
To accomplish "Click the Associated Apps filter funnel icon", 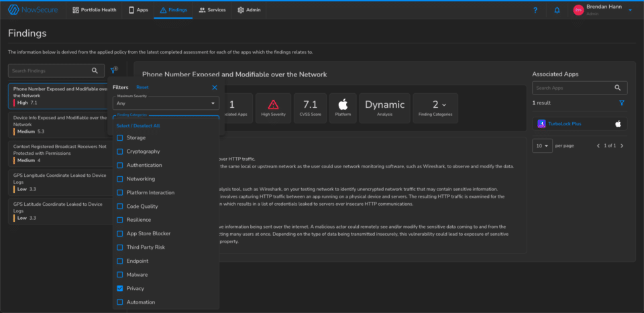I will pyautogui.click(x=622, y=103).
